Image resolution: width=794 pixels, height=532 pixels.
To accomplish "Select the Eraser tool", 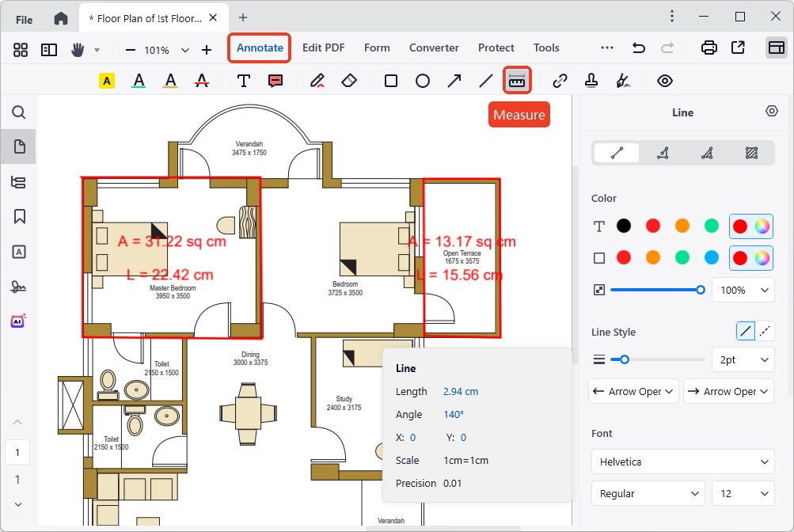I will click(349, 81).
